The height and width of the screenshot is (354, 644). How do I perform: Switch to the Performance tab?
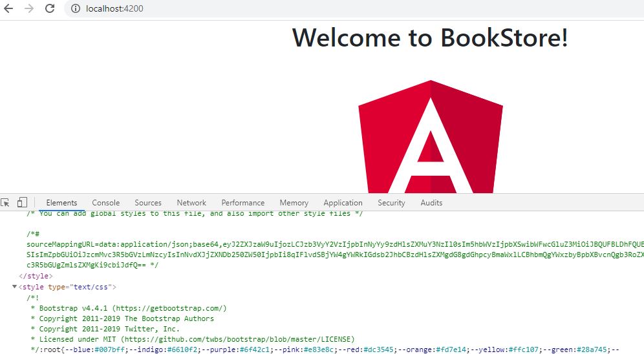[242, 203]
